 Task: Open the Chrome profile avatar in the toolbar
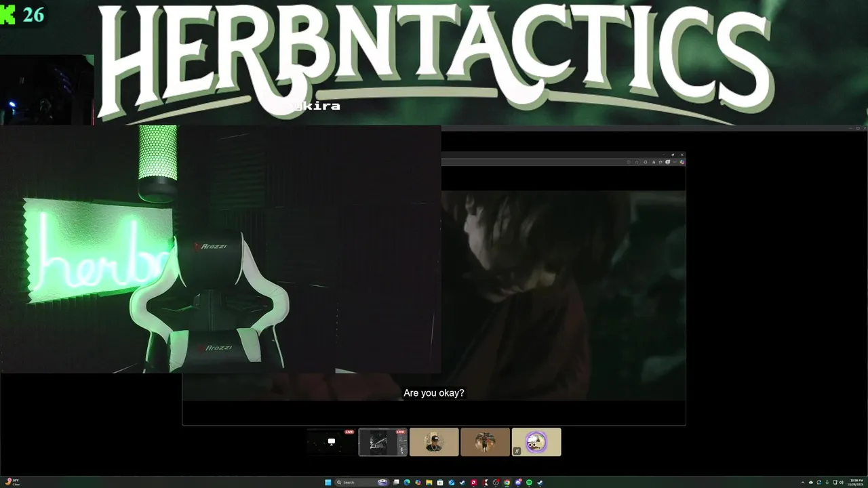click(668, 162)
